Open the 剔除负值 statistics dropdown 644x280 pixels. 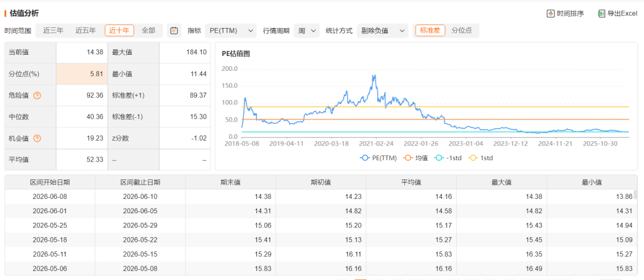tap(382, 30)
